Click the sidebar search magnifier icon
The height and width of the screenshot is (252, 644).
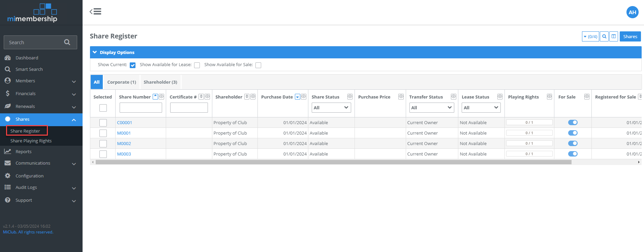click(x=67, y=42)
